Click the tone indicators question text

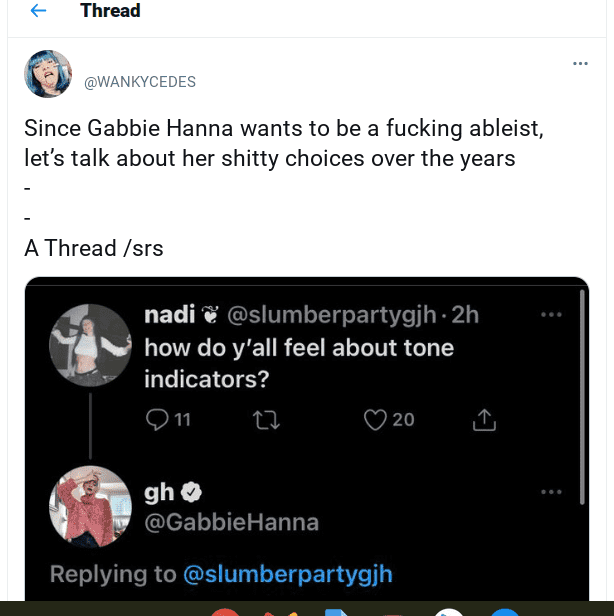(x=298, y=364)
